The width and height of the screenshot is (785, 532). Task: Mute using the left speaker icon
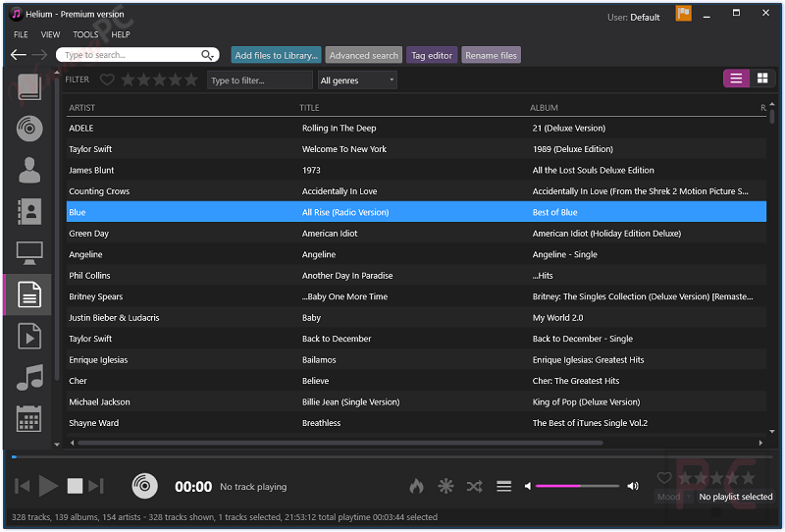528,486
